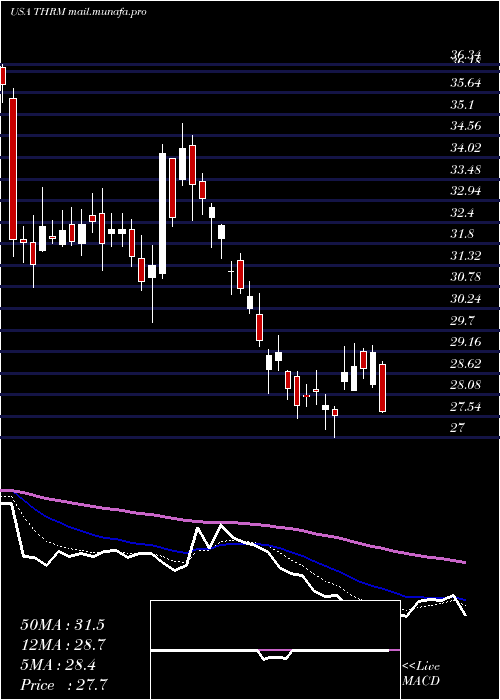Click the 31.32 price axis label

[466, 255]
